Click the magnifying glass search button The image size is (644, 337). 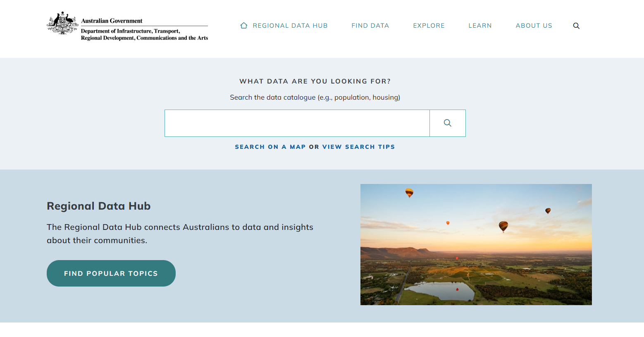pyautogui.click(x=447, y=123)
